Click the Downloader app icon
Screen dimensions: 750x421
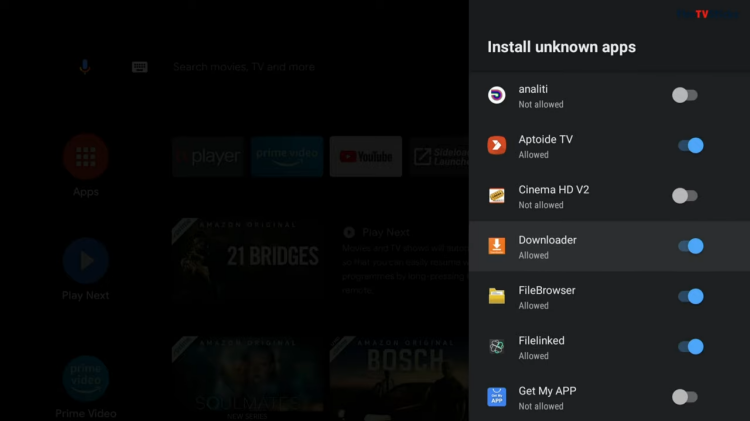click(496, 245)
